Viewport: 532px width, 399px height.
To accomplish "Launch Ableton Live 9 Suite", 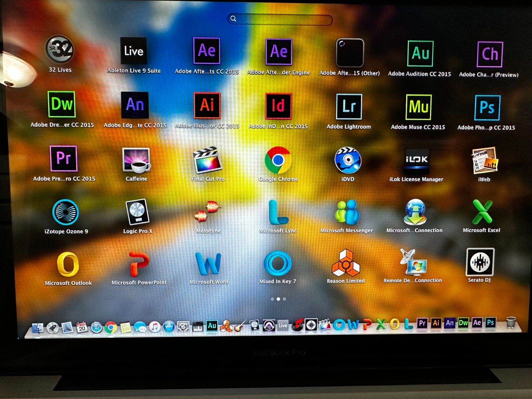I will [134, 51].
